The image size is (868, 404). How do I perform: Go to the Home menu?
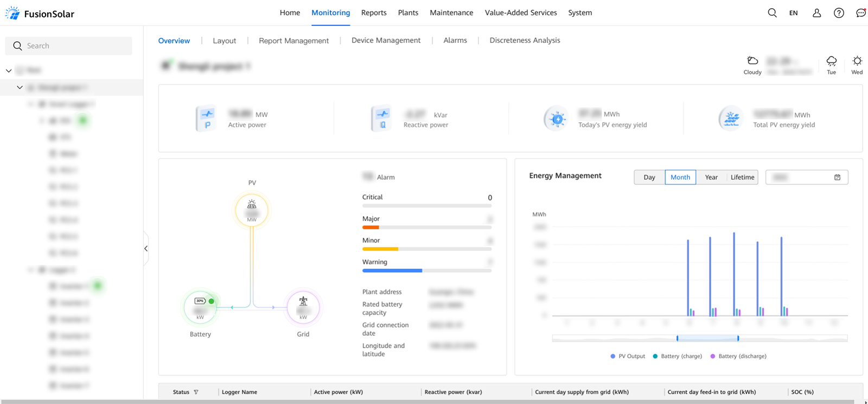[290, 12]
